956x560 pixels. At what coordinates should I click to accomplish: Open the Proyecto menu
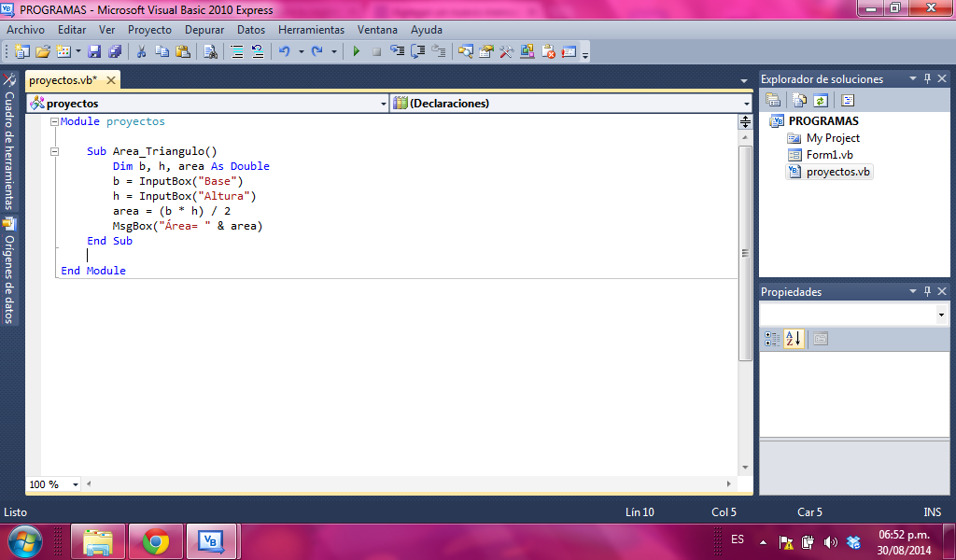click(150, 30)
